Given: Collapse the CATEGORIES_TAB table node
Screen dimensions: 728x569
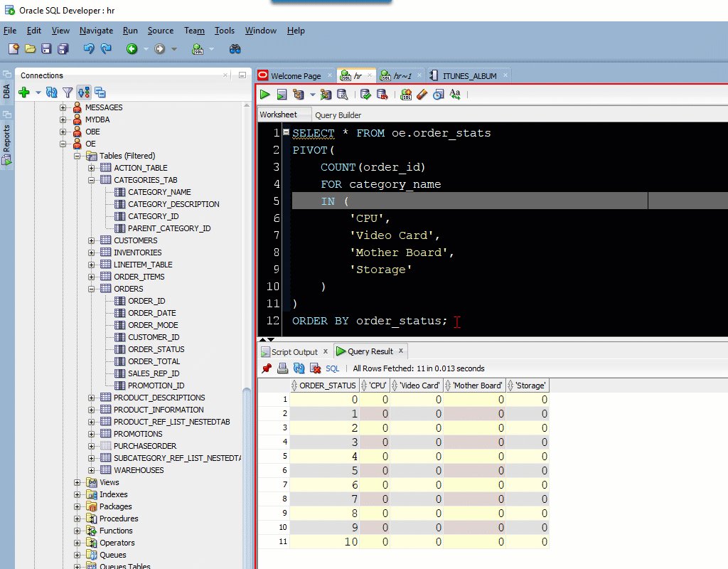Looking at the screenshot, I should [x=92, y=180].
